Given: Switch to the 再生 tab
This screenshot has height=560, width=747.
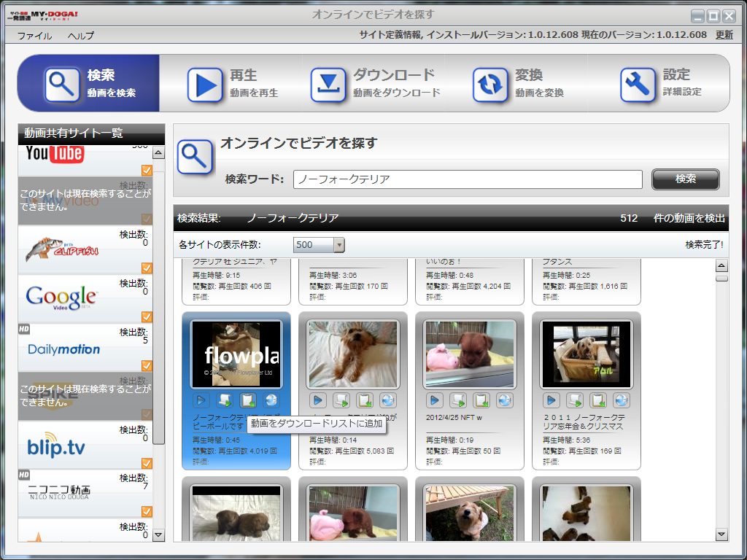Looking at the screenshot, I should (231, 83).
